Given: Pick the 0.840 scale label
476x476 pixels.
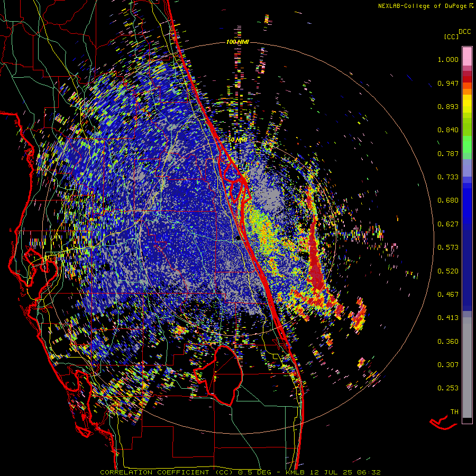Looking at the screenshot, I should pyautogui.click(x=448, y=130).
